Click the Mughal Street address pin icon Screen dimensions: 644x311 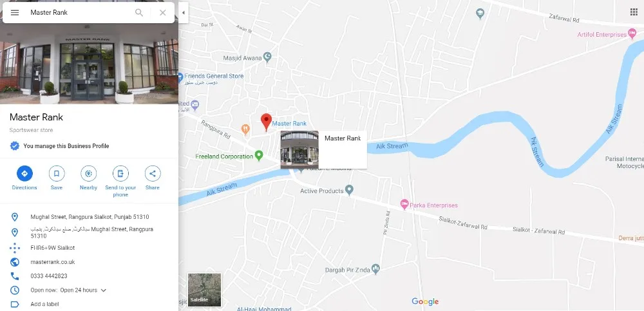point(15,217)
